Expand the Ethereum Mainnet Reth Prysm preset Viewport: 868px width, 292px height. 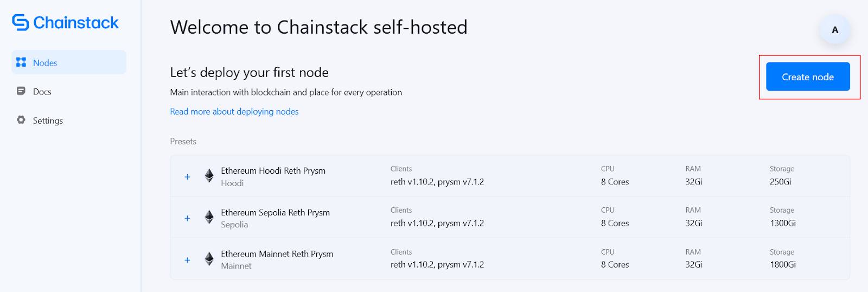click(x=187, y=260)
